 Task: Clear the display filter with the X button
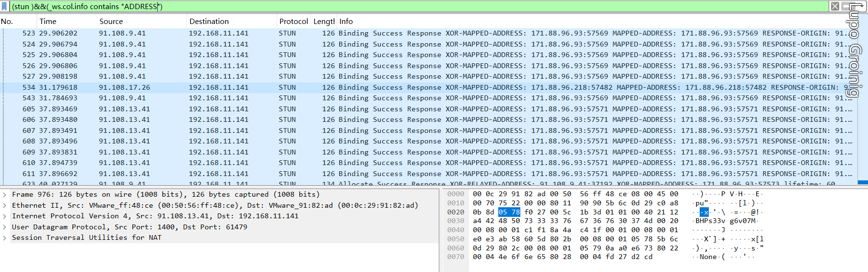835,6
